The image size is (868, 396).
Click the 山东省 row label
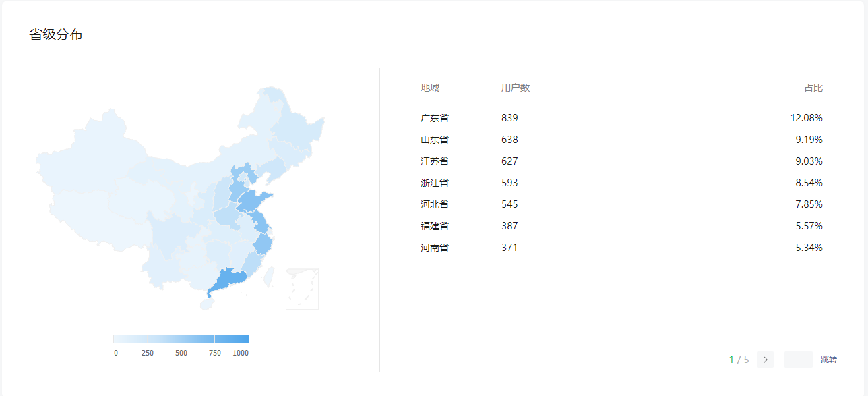435,140
